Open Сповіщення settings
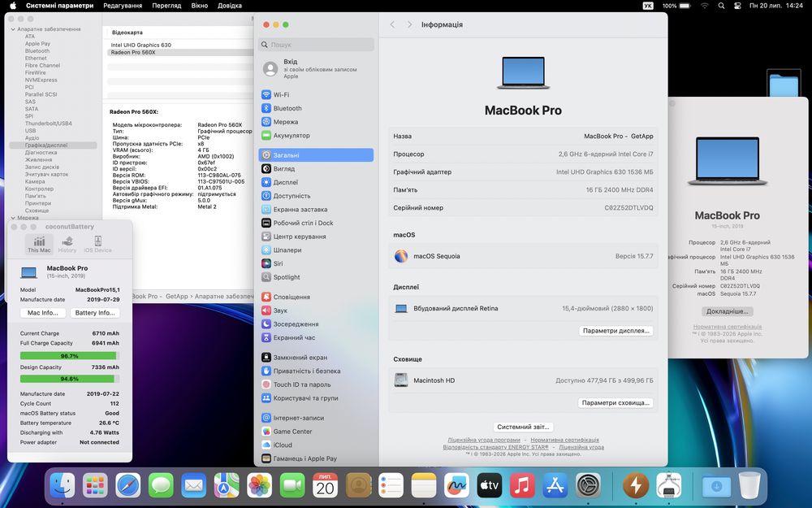 click(x=316, y=297)
